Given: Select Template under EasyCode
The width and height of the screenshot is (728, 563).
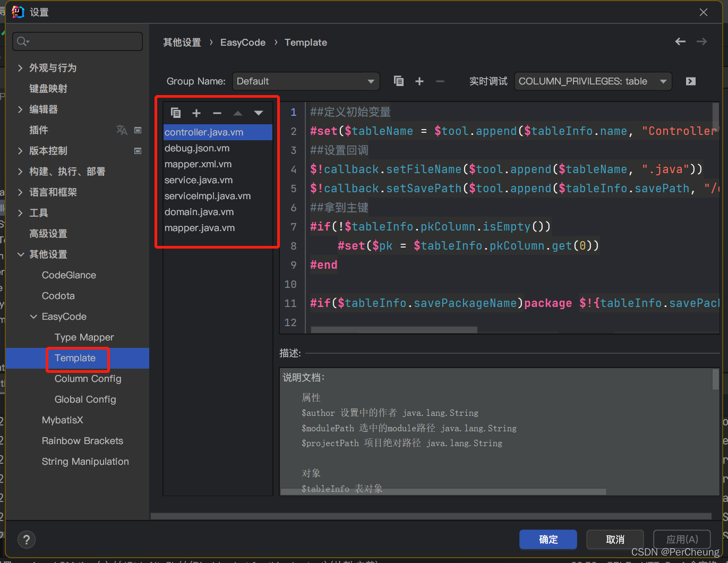Looking at the screenshot, I should click(75, 358).
